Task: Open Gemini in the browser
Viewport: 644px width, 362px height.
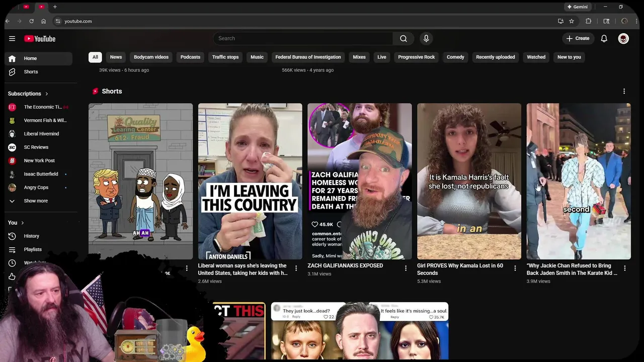Action: pos(578,7)
